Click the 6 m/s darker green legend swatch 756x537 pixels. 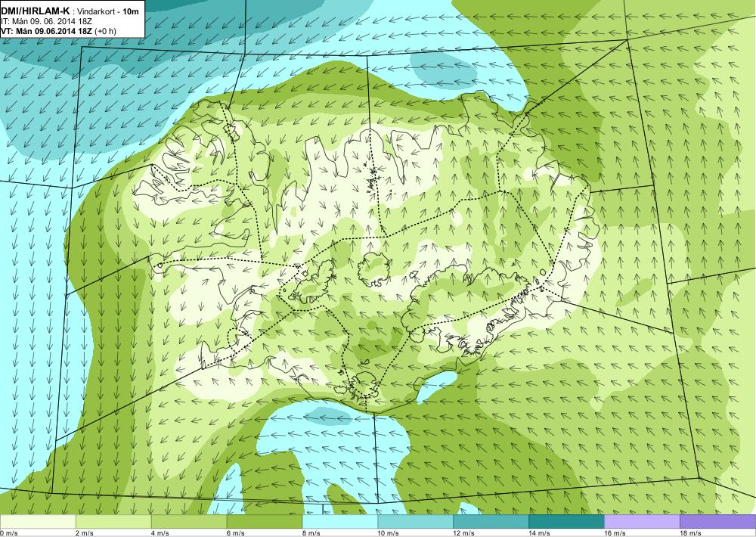(x=264, y=522)
